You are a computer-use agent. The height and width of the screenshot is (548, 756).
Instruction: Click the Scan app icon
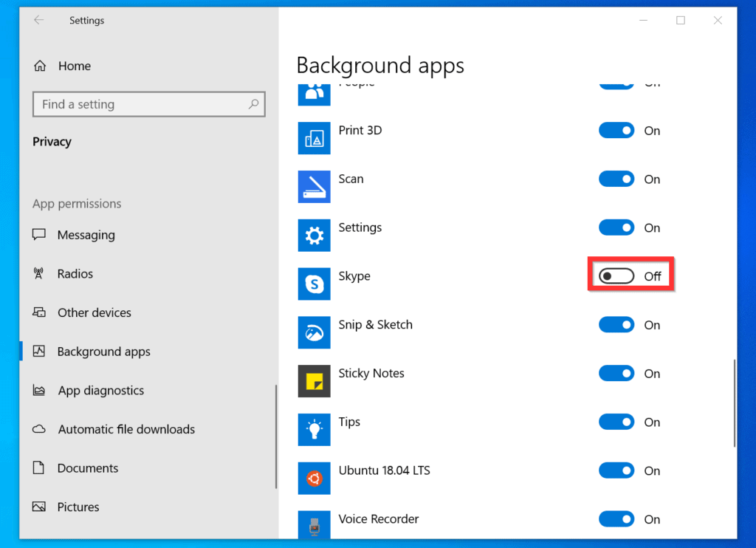tap(314, 187)
